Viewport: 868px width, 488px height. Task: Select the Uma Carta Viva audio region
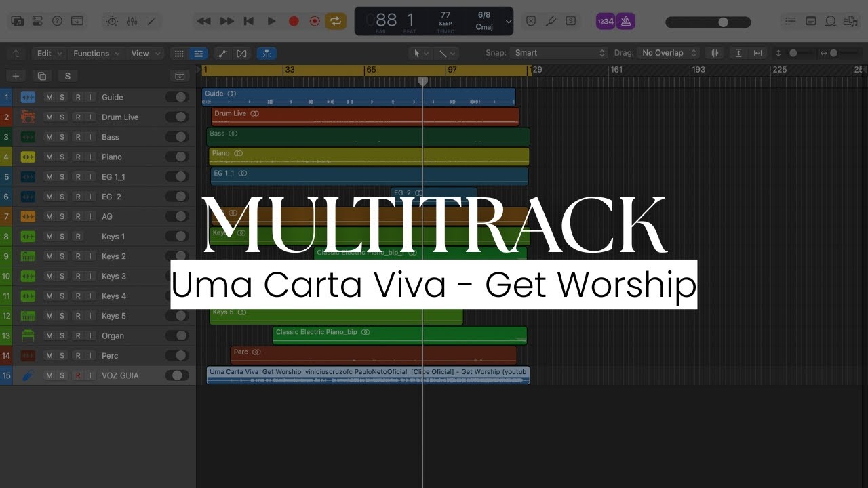pyautogui.click(x=368, y=375)
